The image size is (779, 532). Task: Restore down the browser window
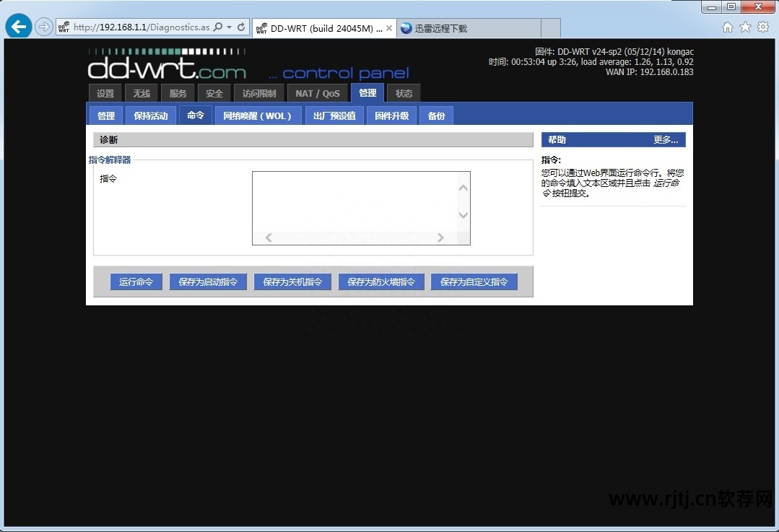[731, 7]
